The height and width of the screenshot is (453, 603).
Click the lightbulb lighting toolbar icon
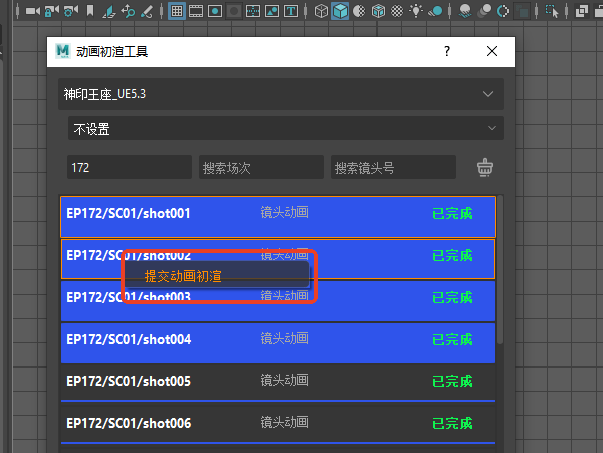417,12
